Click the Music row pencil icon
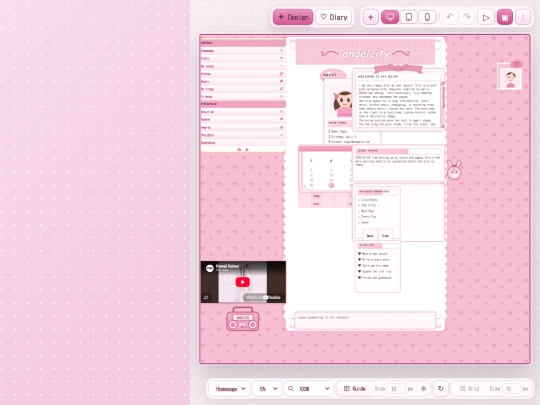 click(x=281, y=81)
